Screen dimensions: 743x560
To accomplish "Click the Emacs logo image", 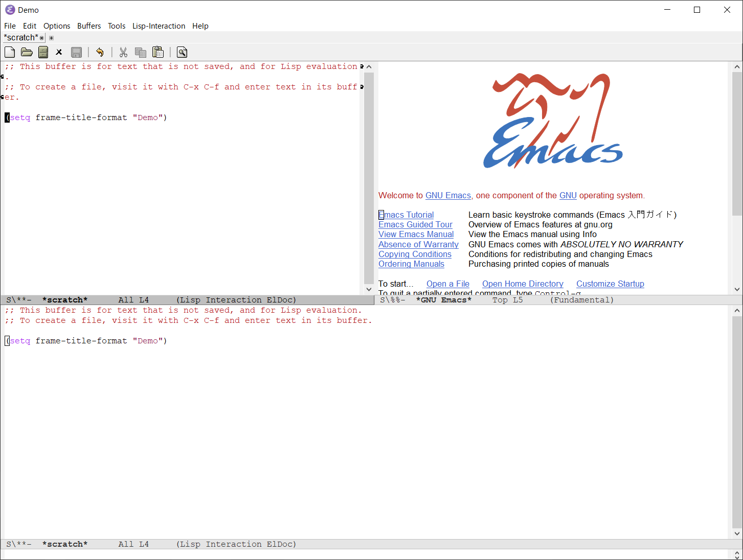I will (553, 121).
